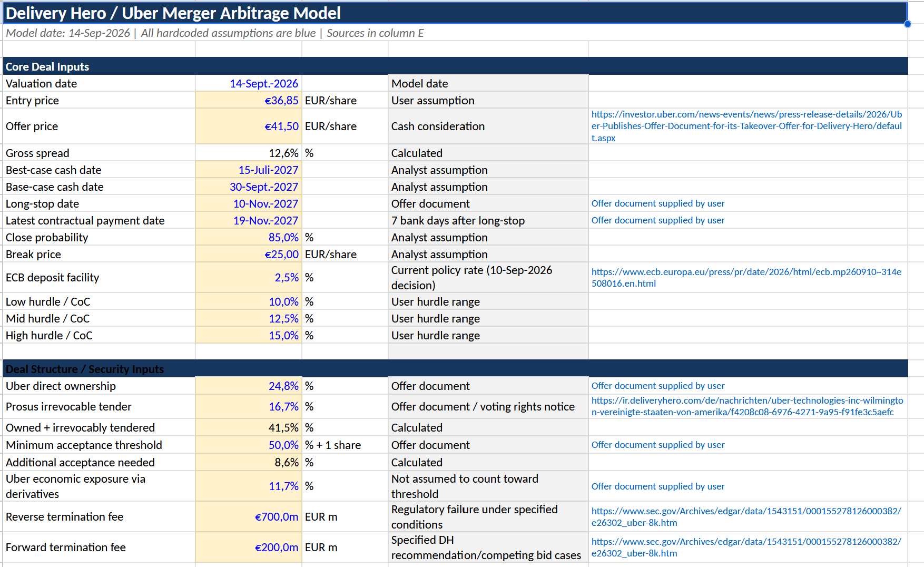924x567 pixels.
Task: Select Break price value €25,00
Action: click(x=249, y=254)
